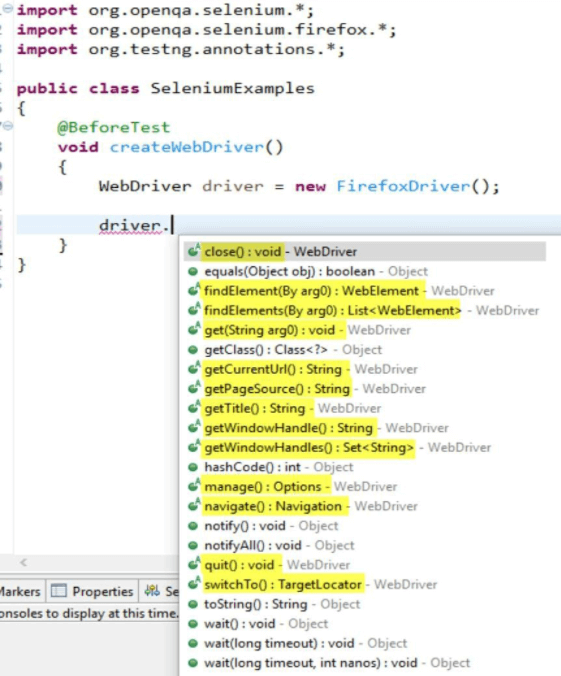Screen dimensions: 561x676
Task: Click left arrow of editor horizontal scrollbar
Action: (24, 562)
